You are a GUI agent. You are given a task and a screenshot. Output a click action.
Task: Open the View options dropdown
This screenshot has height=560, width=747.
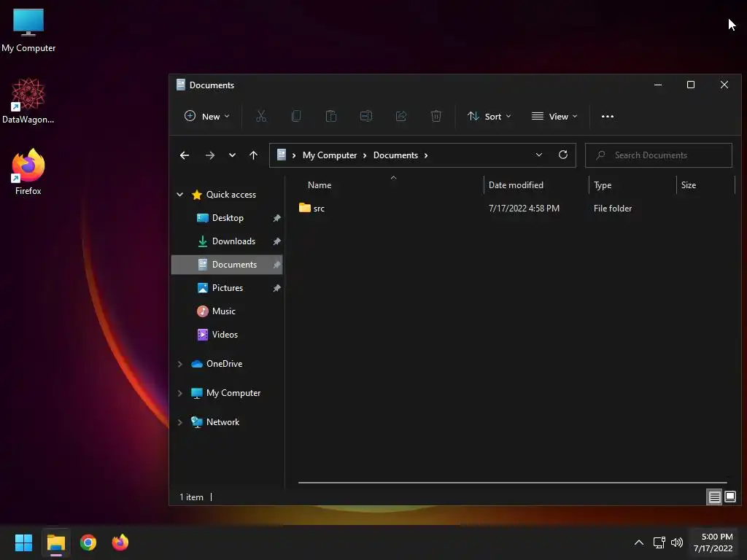(x=554, y=116)
